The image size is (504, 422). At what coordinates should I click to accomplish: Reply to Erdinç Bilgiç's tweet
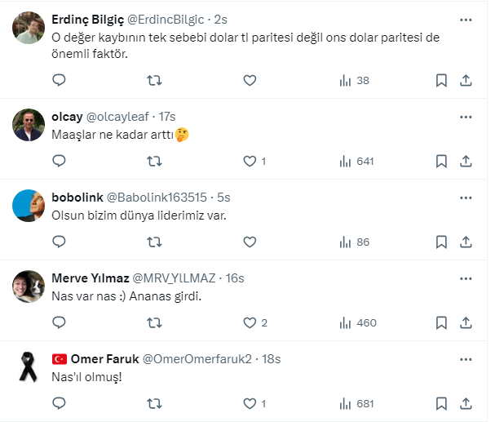(x=59, y=80)
